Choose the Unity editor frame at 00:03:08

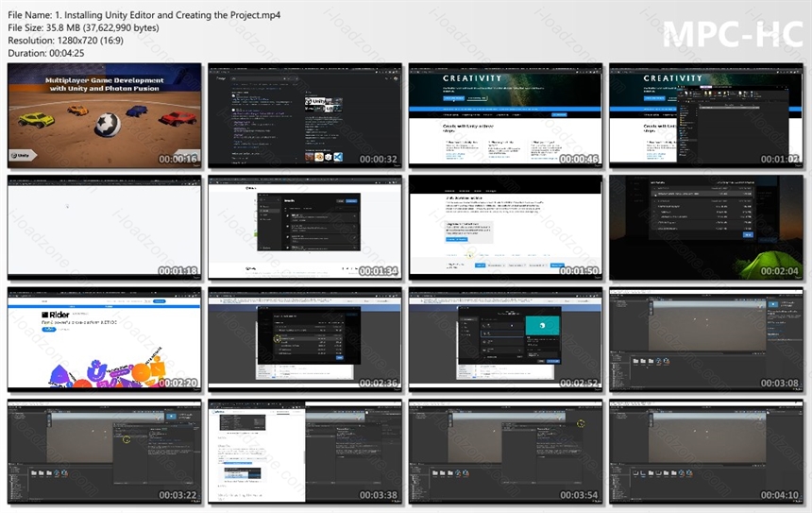pos(706,339)
